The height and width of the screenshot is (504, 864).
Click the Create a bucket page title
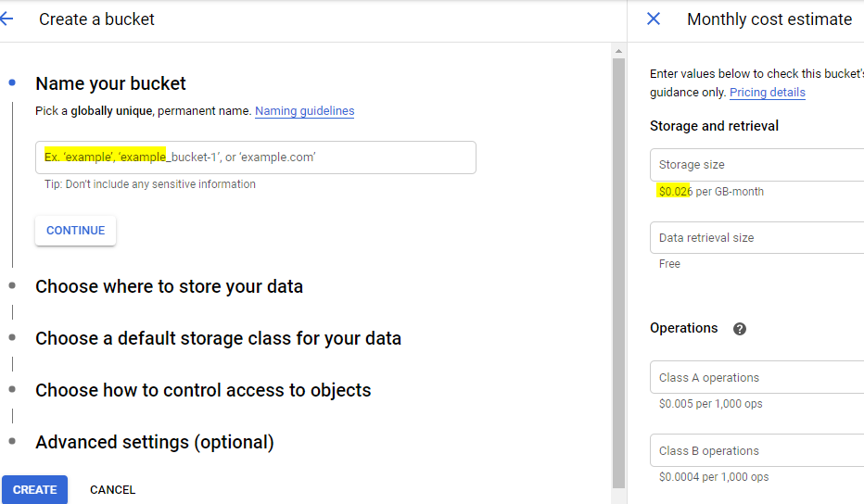(96, 19)
